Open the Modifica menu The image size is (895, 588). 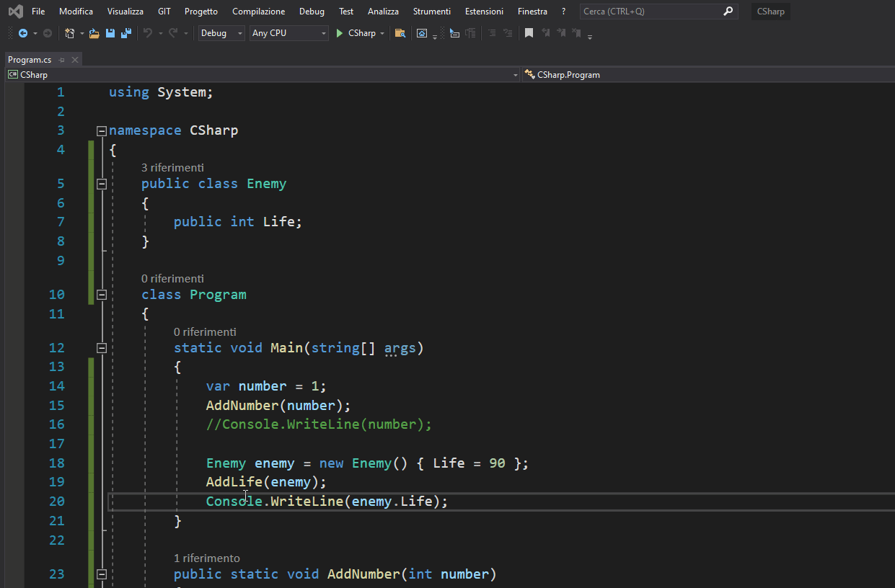(x=76, y=12)
